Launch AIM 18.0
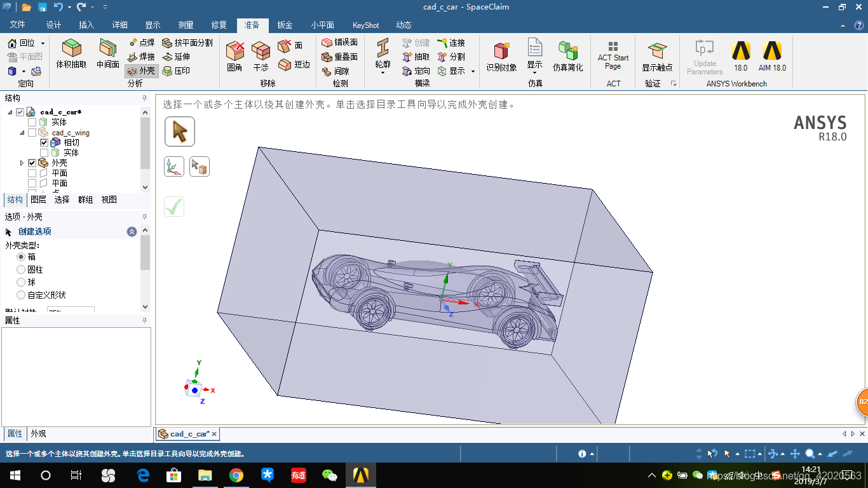This screenshot has height=488, width=868. [x=772, y=56]
